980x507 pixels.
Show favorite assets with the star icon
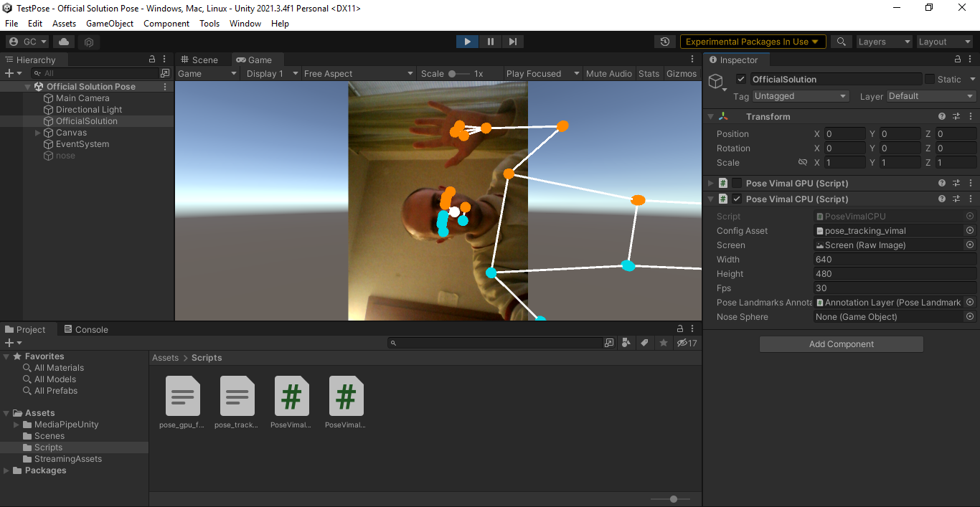(x=664, y=342)
